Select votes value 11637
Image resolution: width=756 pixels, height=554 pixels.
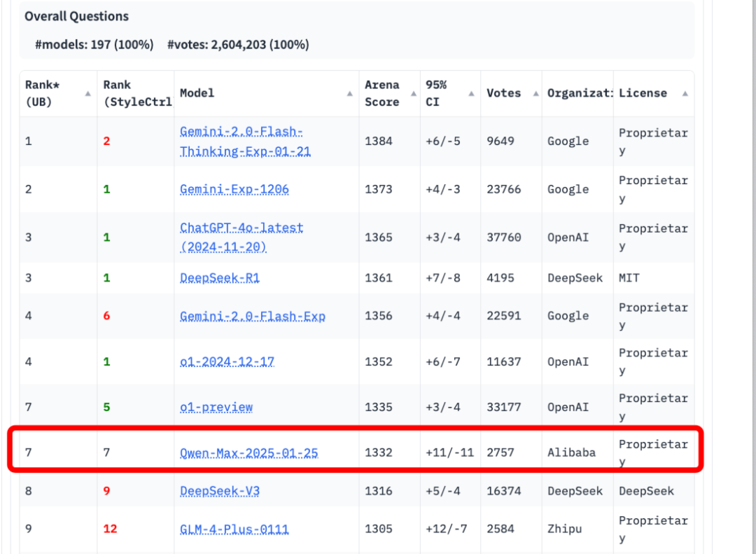pyautogui.click(x=504, y=361)
